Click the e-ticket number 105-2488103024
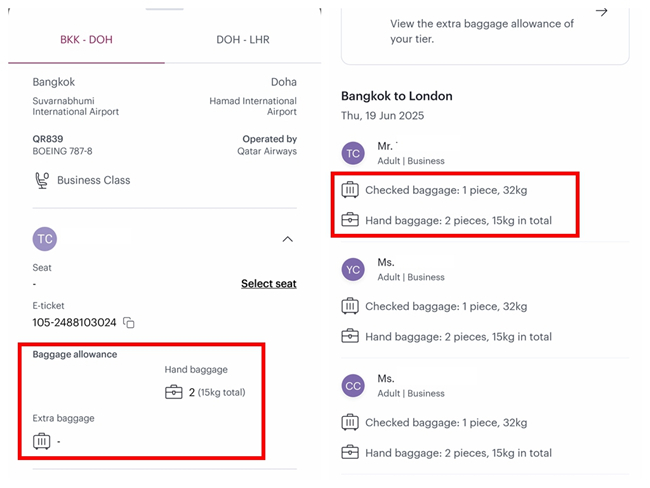650x488 pixels. (x=74, y=323)
